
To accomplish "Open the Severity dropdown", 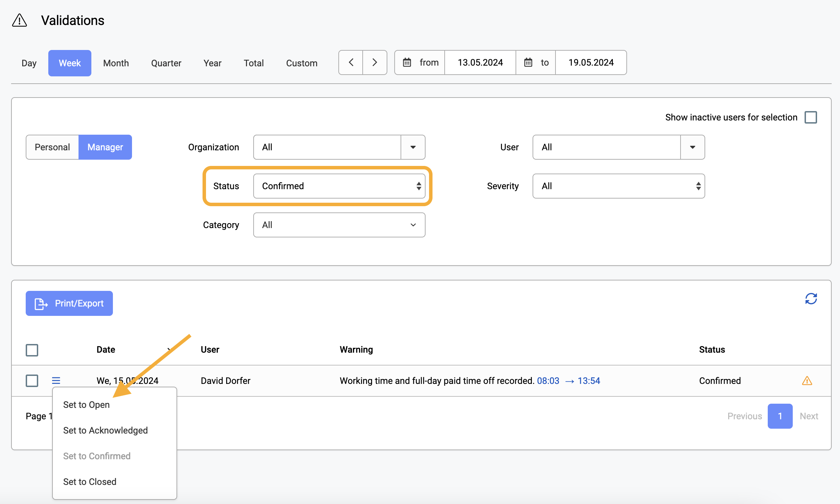I will (x=618, y=186).
